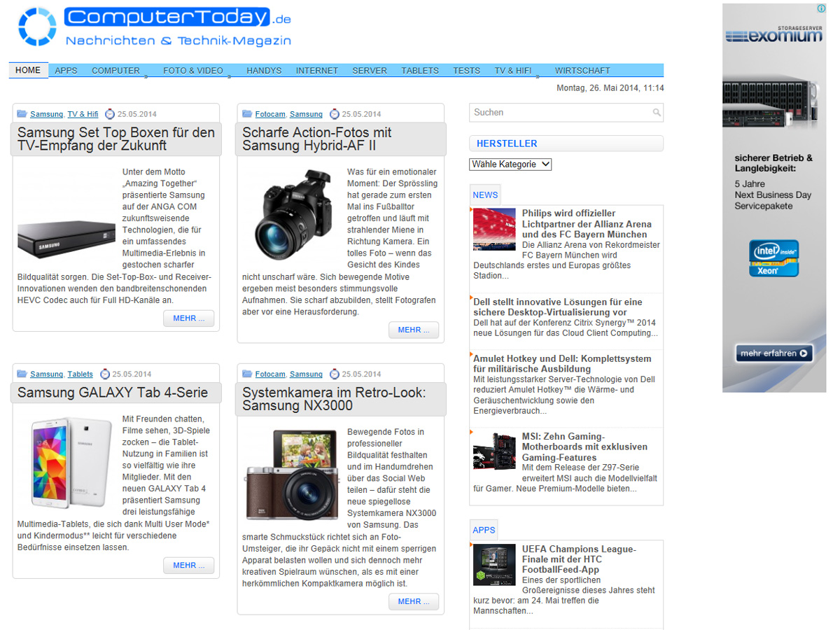The image size is (840, 630).
Task: Open the APPS menu item
Action: click(x=66, y=71)
